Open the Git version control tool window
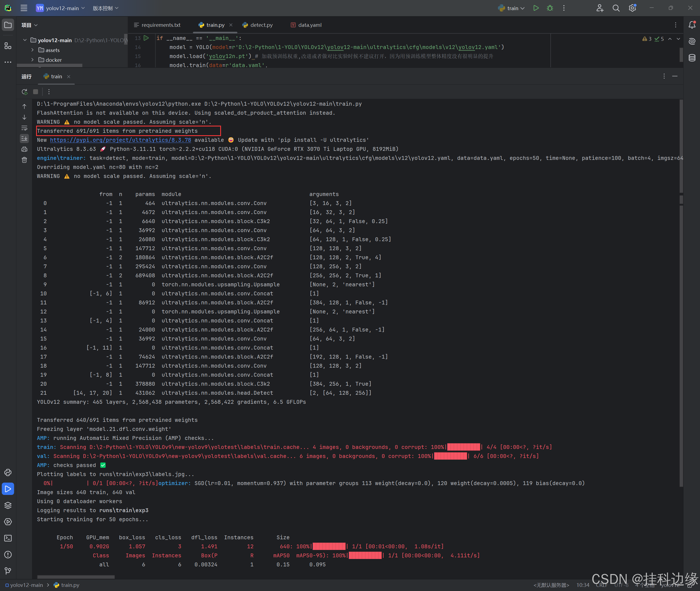 [8, 571]
